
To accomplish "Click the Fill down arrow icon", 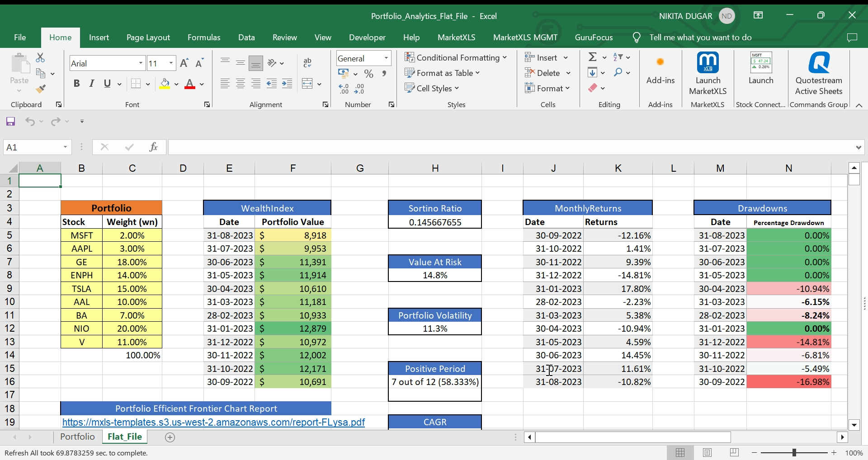I will pyautogui.click(x=593, y=72).
